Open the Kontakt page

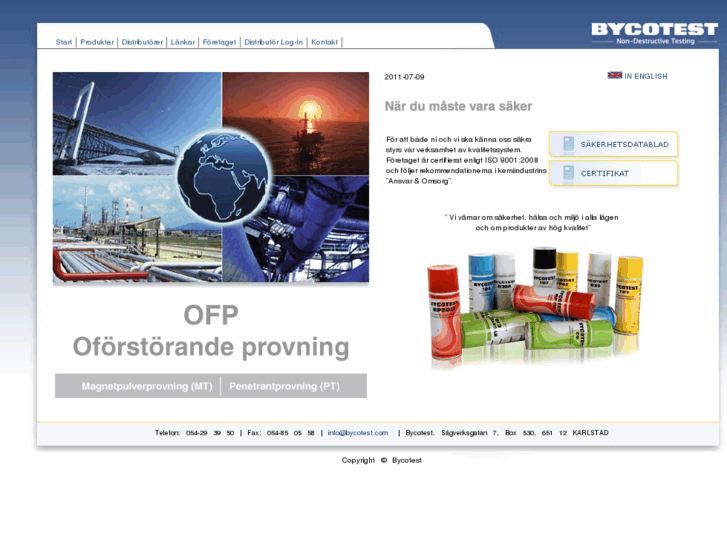(x=325, y=42)
